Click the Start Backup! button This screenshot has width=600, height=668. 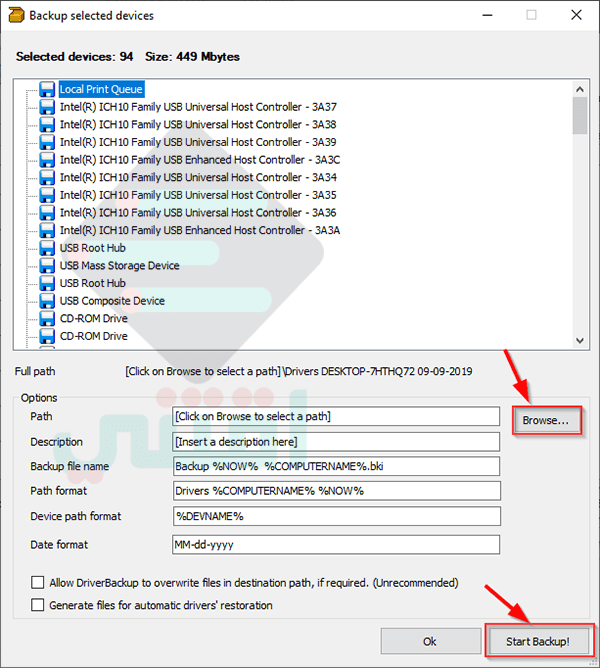click(x=538, y=642)
